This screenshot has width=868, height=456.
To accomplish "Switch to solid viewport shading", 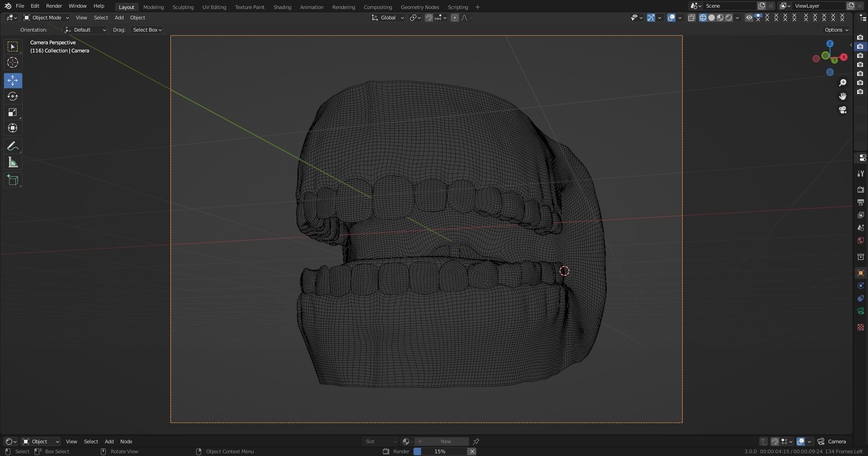I will click(x=712, y=18).
